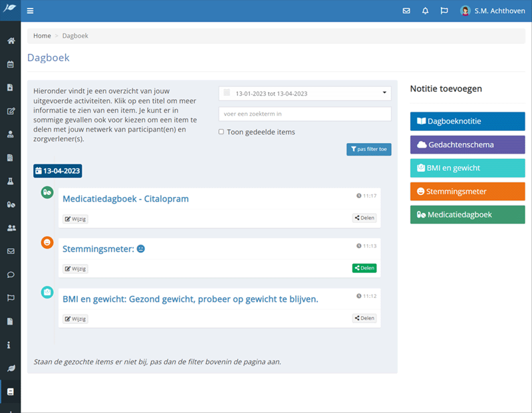
Task: Click the flag icon in top bar
Action: [444, 11]
